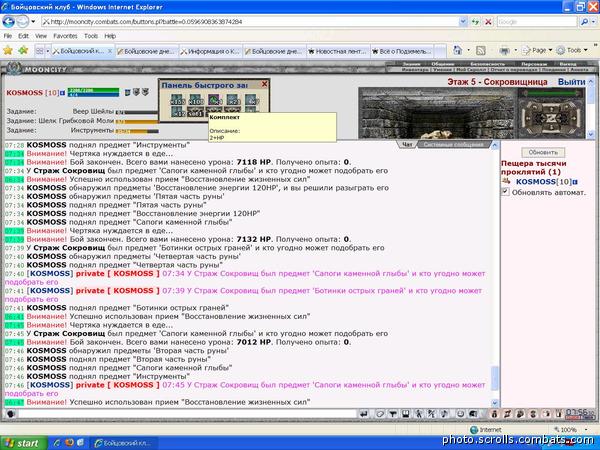This screenshot has width=600, height=450.
Task: Toggle the 'Обновлять автомат.' checkbox
Action: [505, 192]
